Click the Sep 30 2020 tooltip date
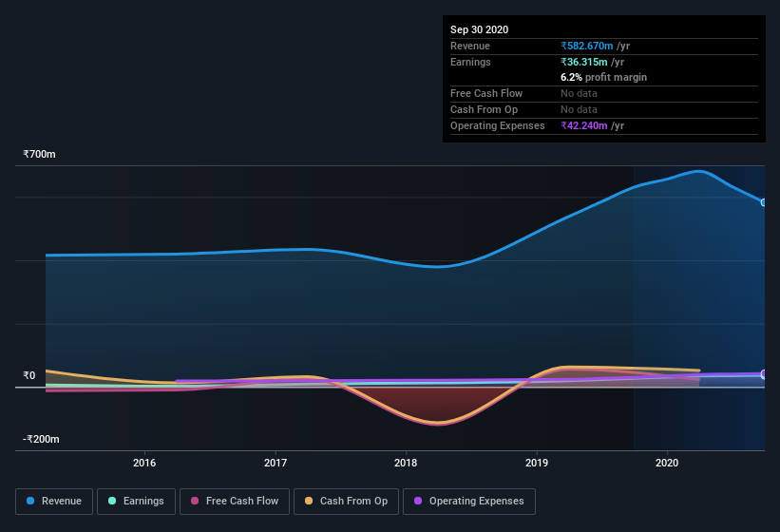Screen dimensions: 780x532 479,29
